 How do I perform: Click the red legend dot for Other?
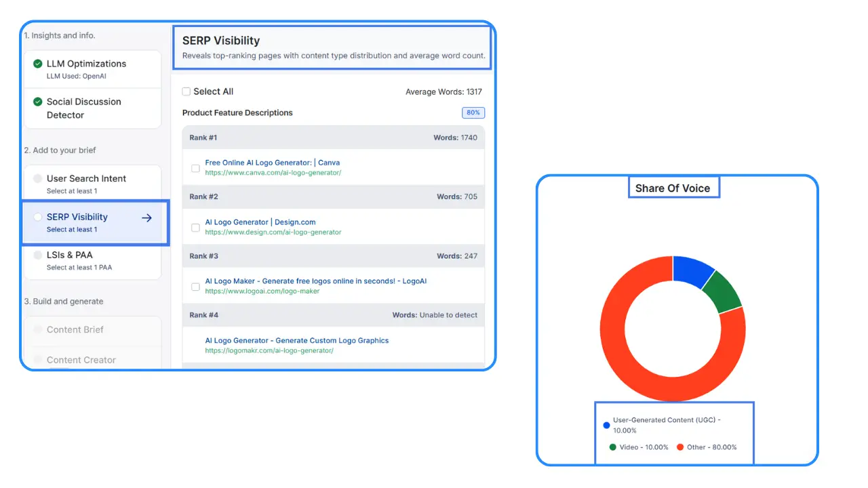pyautogui.click(x=680, y=447)
